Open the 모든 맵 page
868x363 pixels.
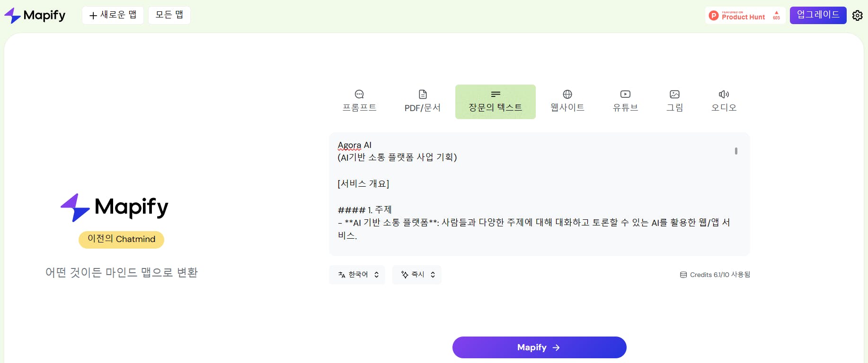169,15
